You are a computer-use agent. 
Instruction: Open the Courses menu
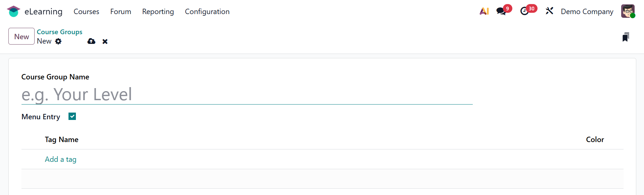coord(86,11)
